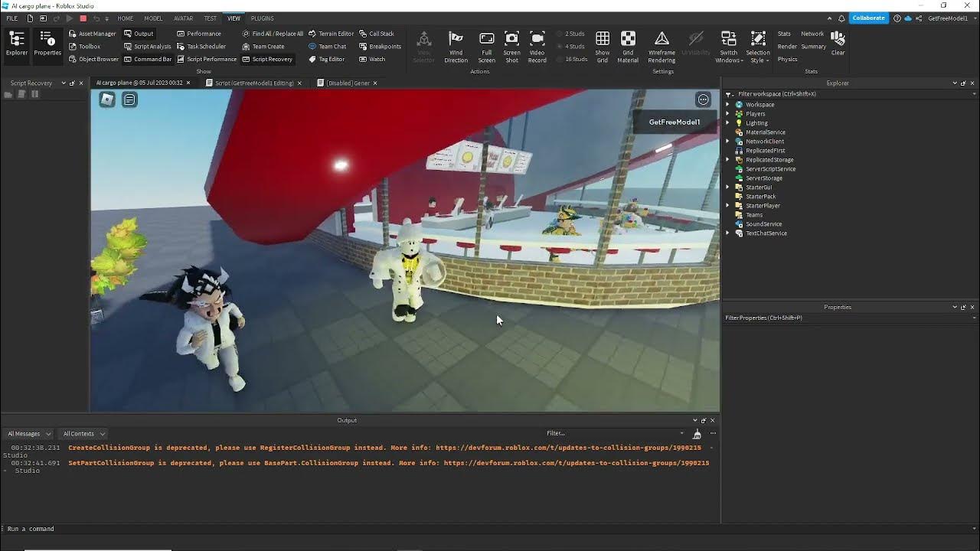Toggle Script Performance window

(207, 59)
